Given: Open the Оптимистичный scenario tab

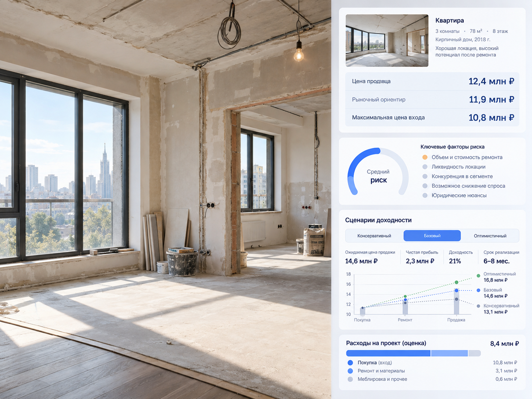Looking at the screenshot, I should coord(490,236).
